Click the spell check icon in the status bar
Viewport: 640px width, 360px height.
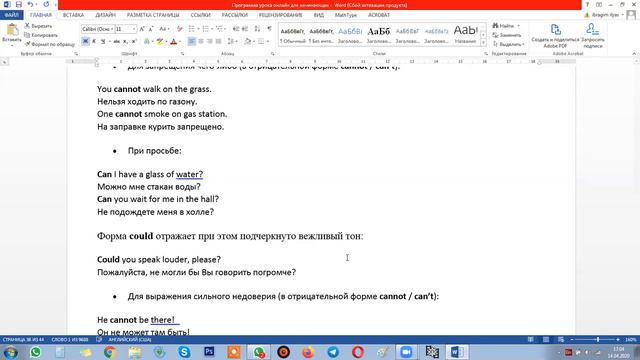pos(99,339)
